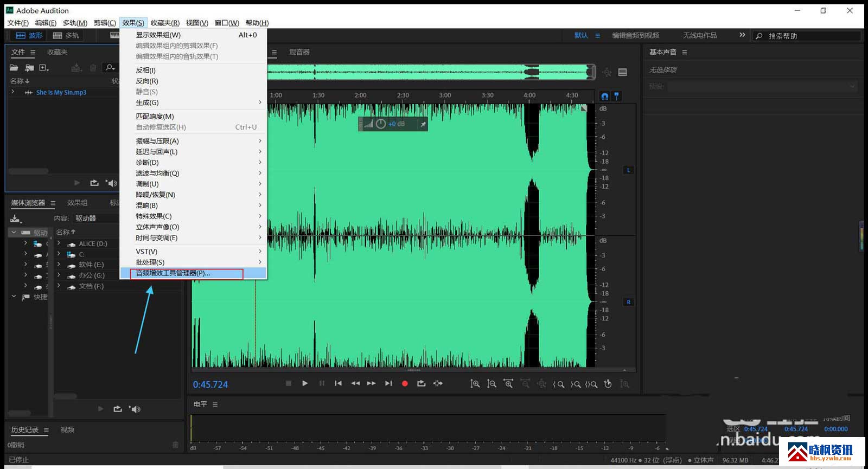868x469 pixels.
Task: Adjust the +0 dB HUD volume knob
Action: point(381,124)
